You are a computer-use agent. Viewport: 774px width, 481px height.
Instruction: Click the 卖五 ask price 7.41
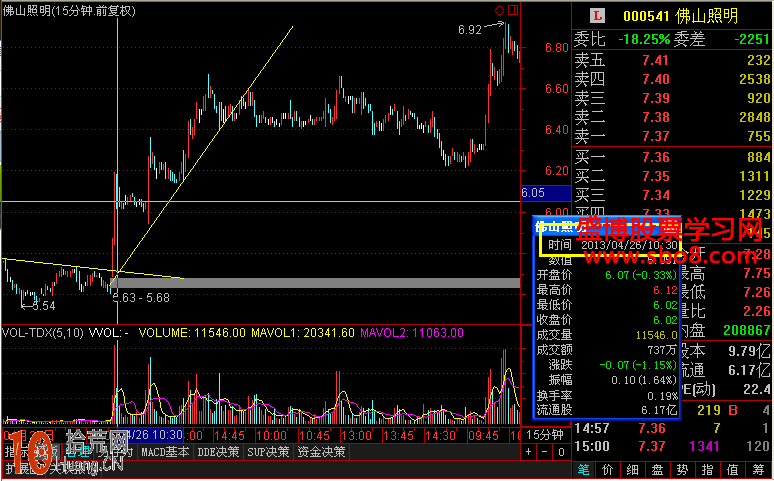[656, 60]
